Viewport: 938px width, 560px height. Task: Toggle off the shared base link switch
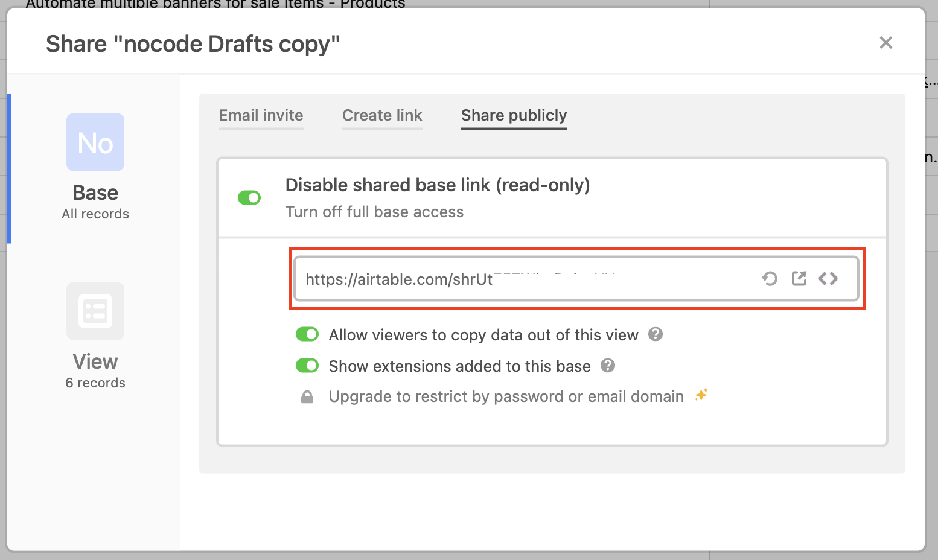point(249,197)
